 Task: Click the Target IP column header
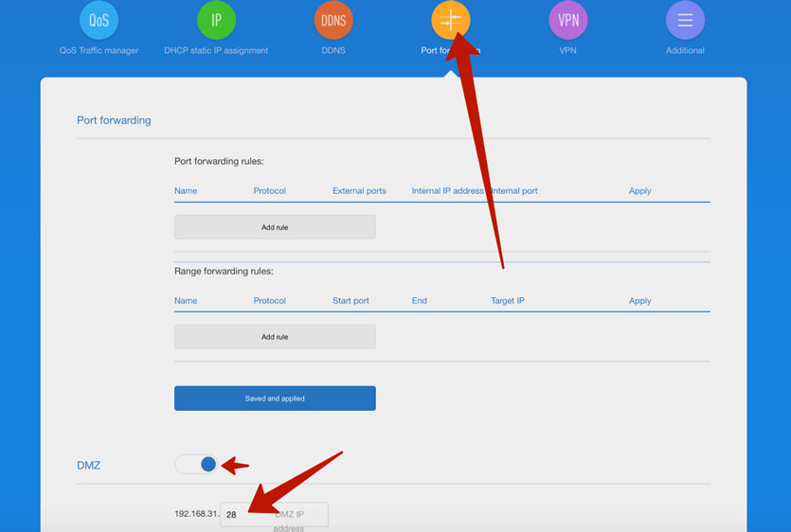tap(508, 300)
